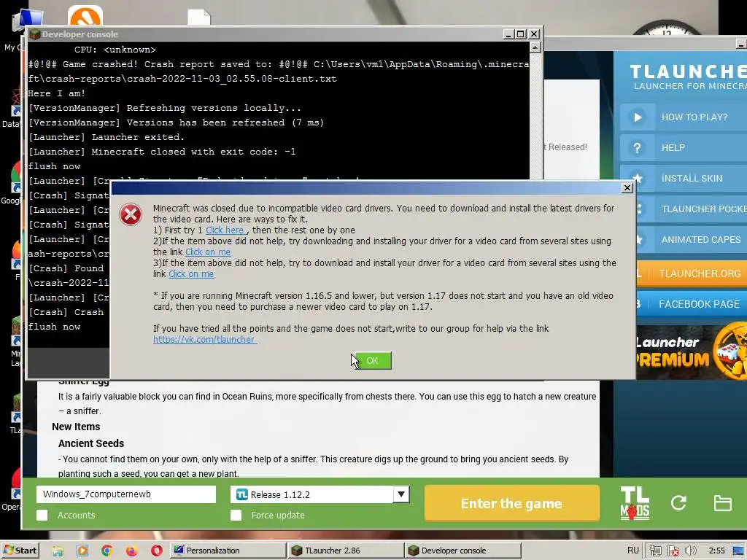Click the Developer console title bar icon
The height and width of the screenshot is (560, 747).
coord(35,34)
